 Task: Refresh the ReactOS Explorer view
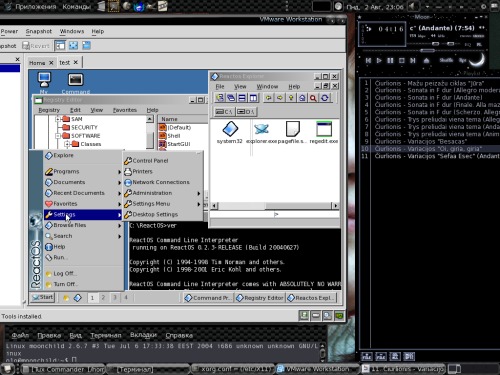325,98
